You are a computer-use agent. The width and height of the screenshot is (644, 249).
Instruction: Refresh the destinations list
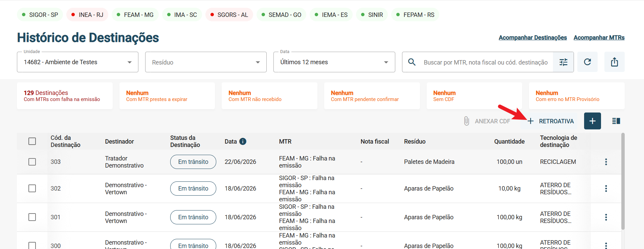(x=587, y=62)
